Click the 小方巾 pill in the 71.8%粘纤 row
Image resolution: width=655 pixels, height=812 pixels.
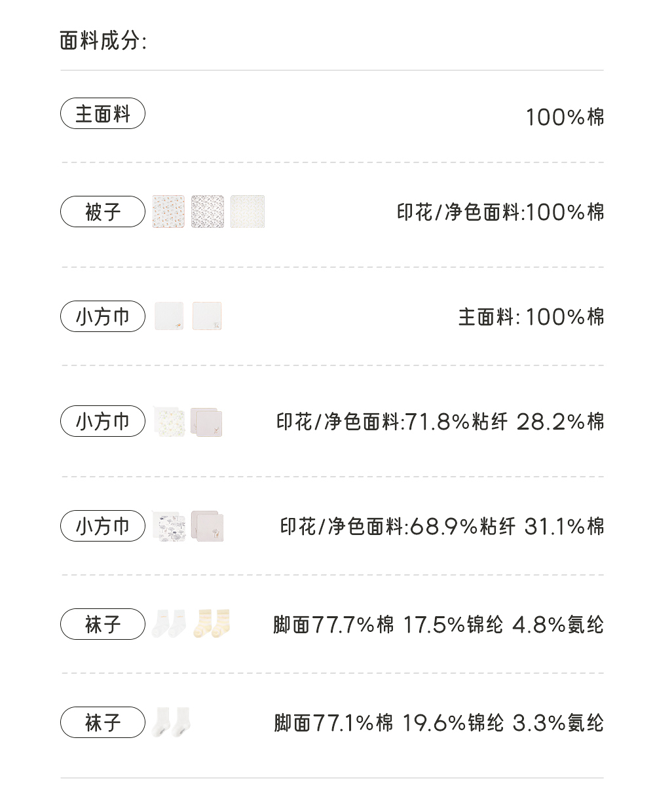(103, 422)
